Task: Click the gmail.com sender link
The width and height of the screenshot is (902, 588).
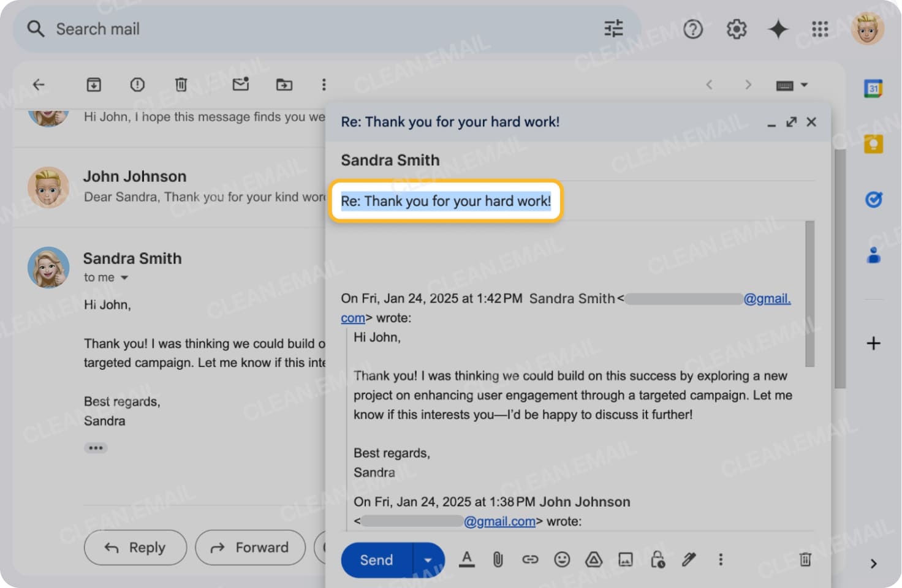Action: (768, 298)
